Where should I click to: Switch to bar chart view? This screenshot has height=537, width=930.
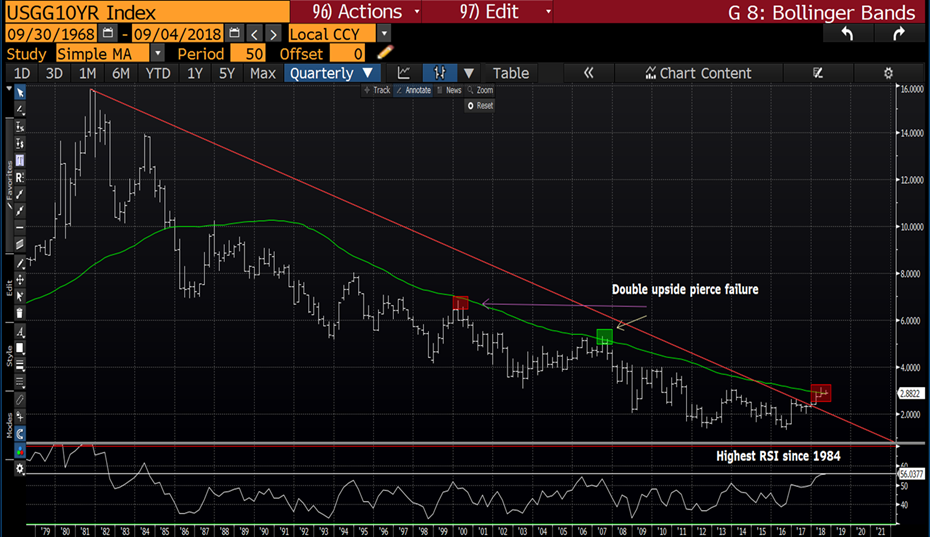click(439, 73)
